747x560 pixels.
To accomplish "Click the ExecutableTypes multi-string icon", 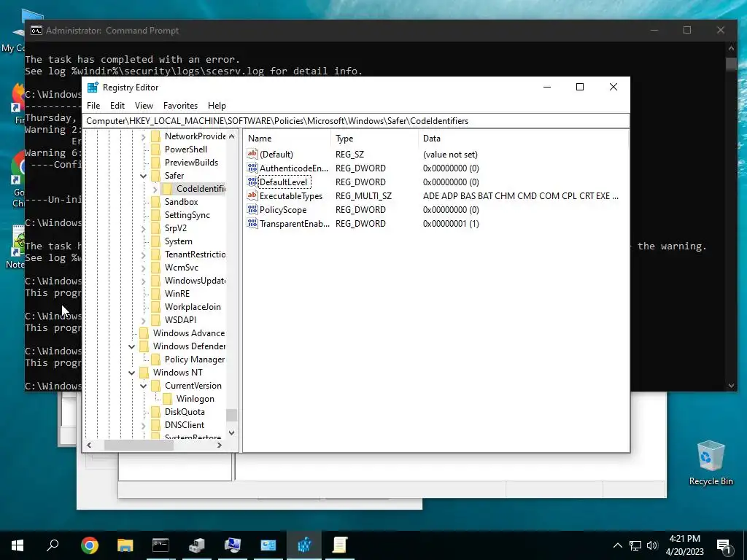I will 252,195.
